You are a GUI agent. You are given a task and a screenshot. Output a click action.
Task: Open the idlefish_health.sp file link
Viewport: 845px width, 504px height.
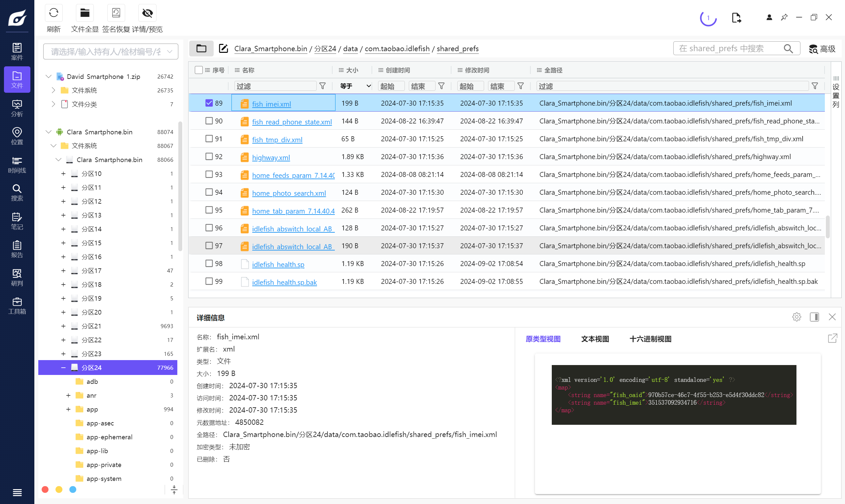[x=278, y=264]
